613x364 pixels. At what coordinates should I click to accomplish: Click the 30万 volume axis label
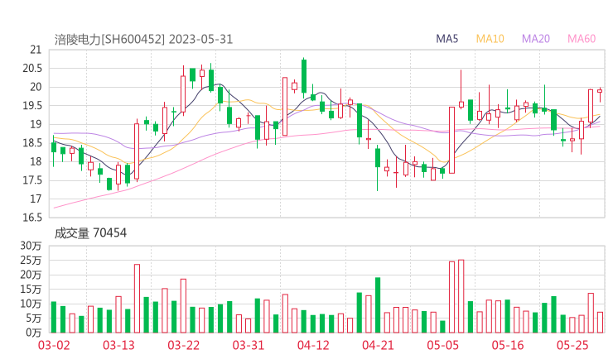tap(31, 246)
